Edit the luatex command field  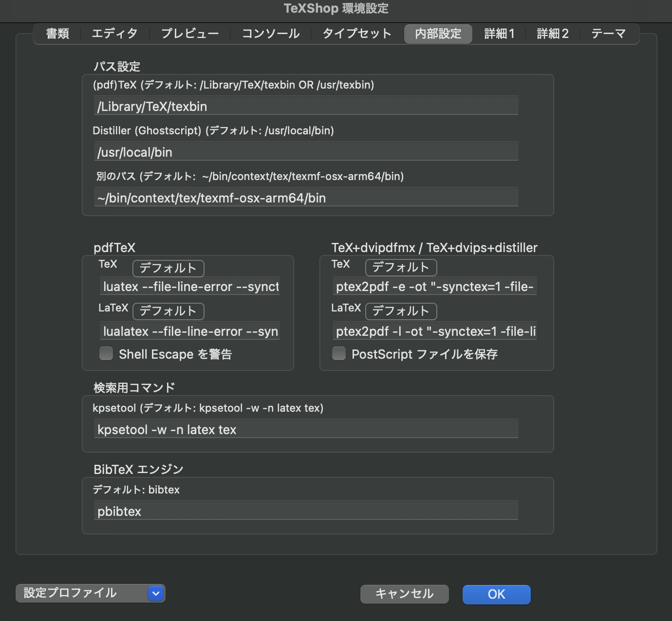[x=190, y=286]
